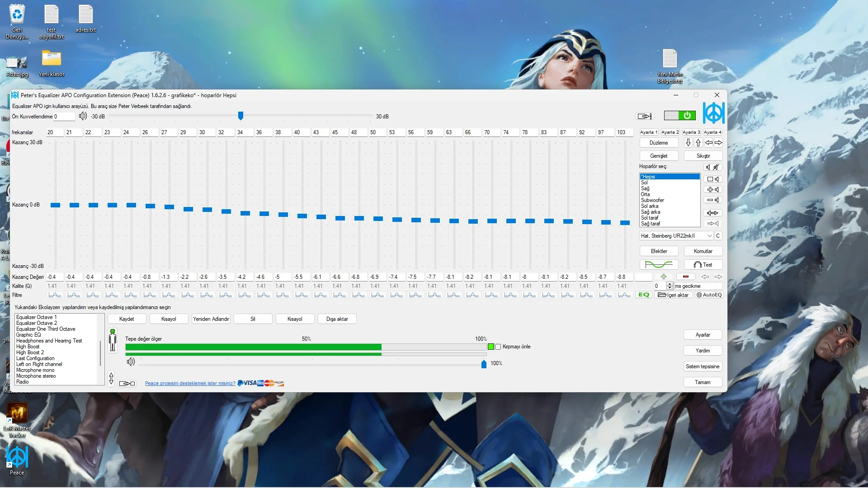
Task: Shift frequencies left using left arrow icon
Action: [x=708, y=143]
